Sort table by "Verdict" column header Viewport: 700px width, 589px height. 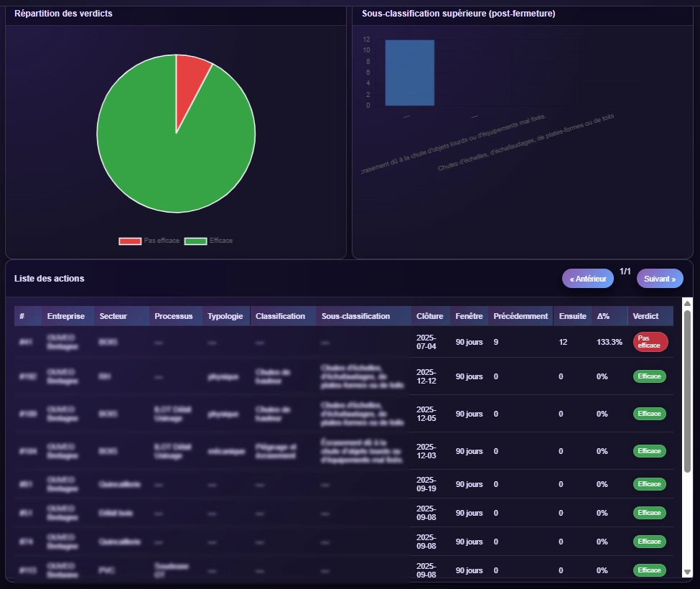point(645,316)
